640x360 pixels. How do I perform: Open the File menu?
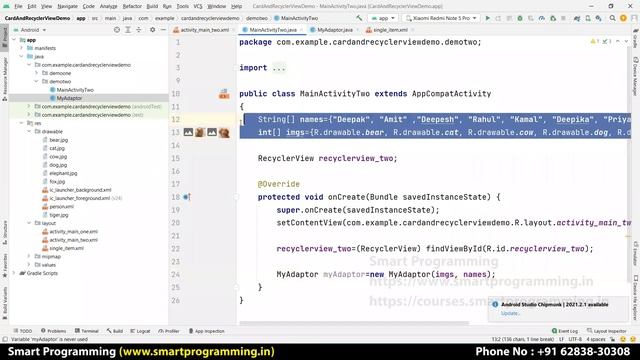pyautogui.click(x=18, y=6)
